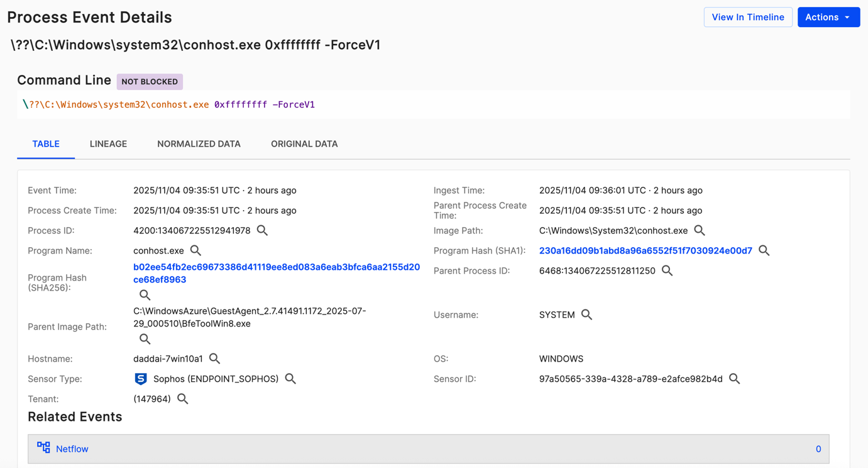
Task: Click Program Name value conhost.exe
Action: (x=158, y=250)
